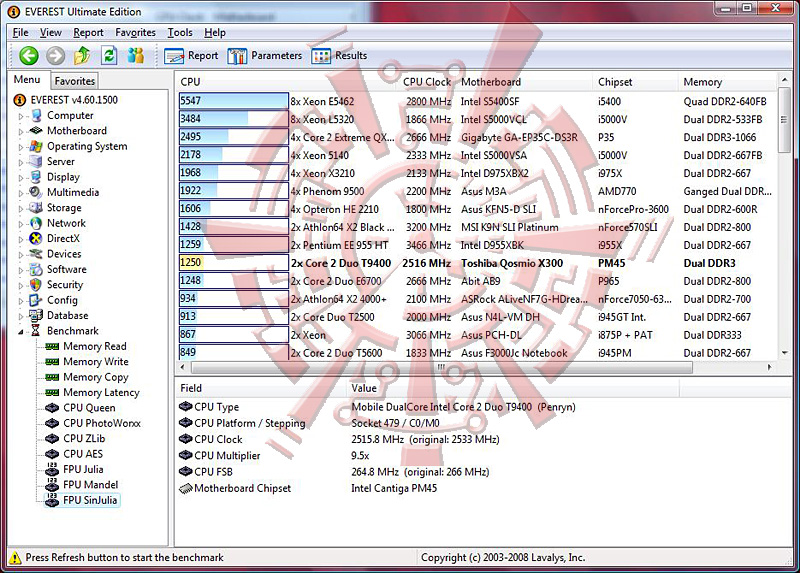Select the DirectX icon
The image size is (800, 573).
click(x=36, y=238)
